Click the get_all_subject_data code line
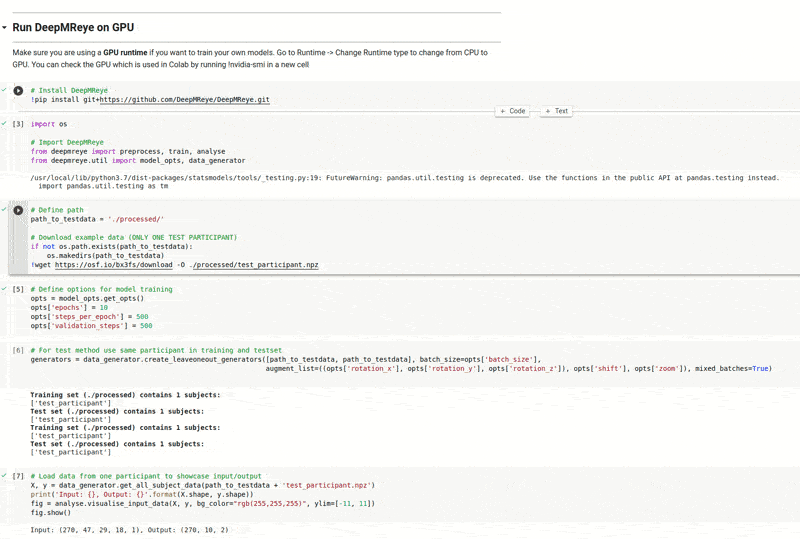The height and width of the screenshot is (539, 800). point(203,485)
